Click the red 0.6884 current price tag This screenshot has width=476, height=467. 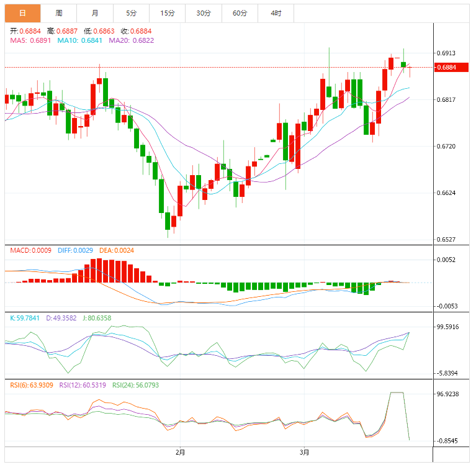pyautogui.click(x=451, y=67)
